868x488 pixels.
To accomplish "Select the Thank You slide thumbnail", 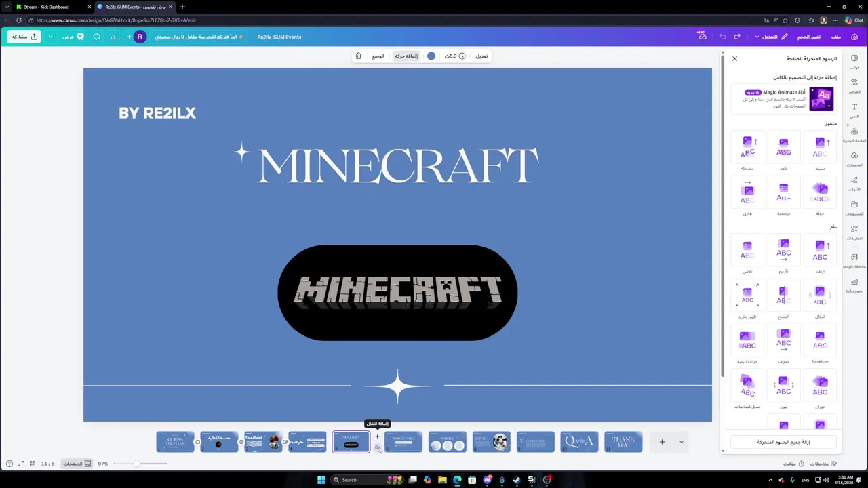I will (x=623, y=442).
